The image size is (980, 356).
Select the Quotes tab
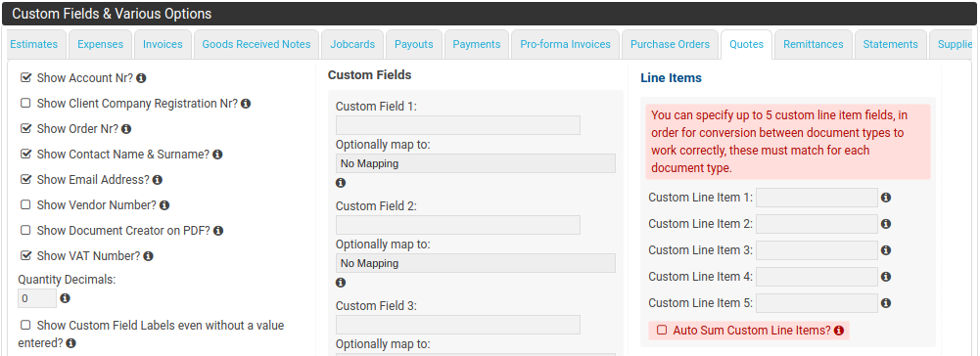746,44
